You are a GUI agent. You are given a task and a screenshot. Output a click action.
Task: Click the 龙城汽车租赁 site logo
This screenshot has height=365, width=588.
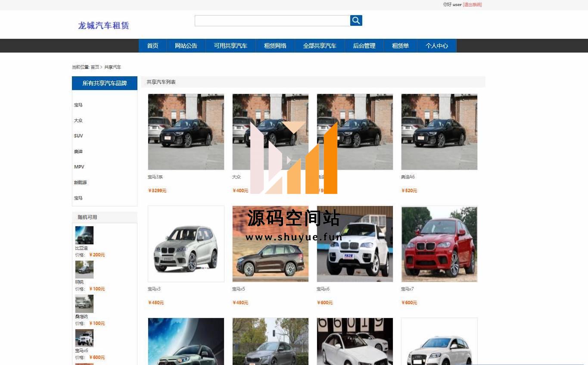[103, 25]
